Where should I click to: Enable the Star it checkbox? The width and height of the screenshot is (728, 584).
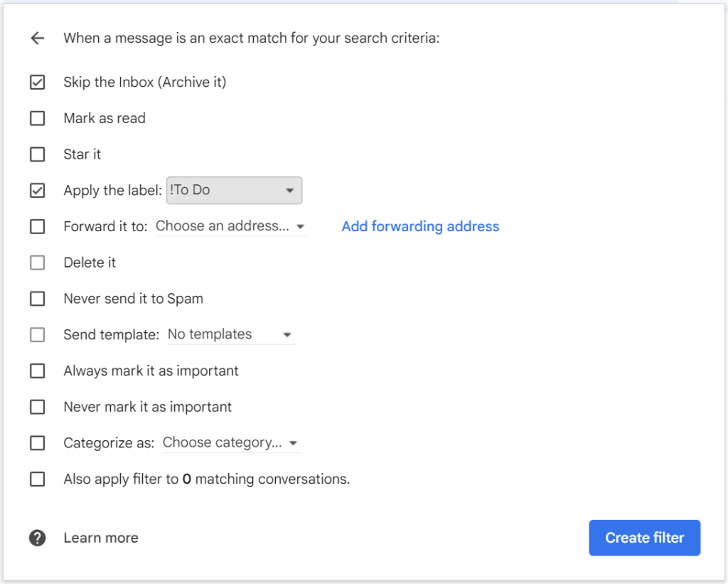pos(37,154)
